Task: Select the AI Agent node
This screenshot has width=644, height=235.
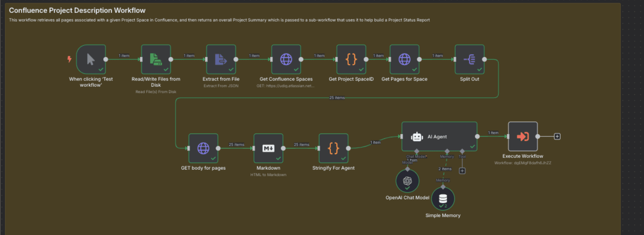Action: [x=439, y=137]
